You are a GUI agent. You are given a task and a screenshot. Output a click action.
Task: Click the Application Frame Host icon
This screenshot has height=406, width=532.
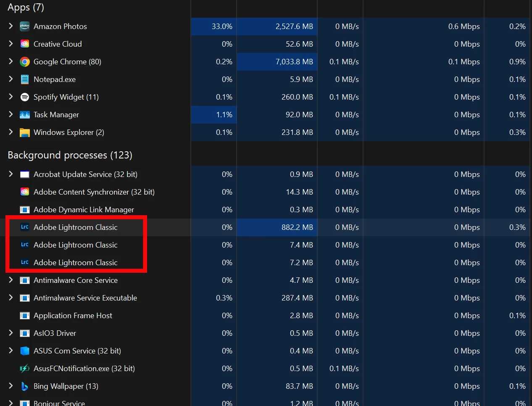(x=25, y=316)
